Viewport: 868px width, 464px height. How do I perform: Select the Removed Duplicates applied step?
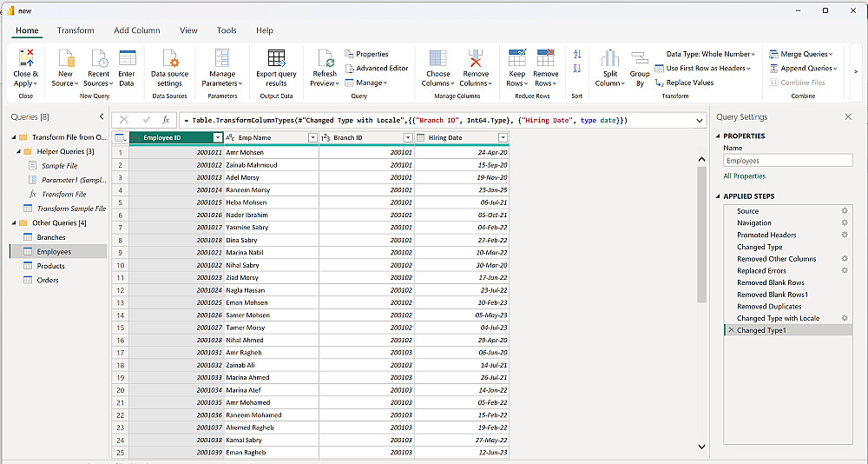point(769,307)
